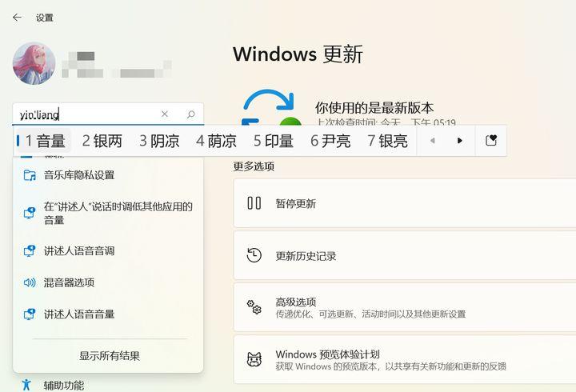The width and height of the screenshot is (576, 392).
Task: Focus the settings search field
Action: point(108,114)
